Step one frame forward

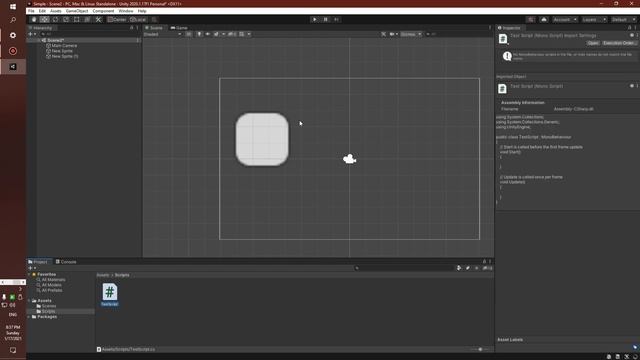point(336,20)
